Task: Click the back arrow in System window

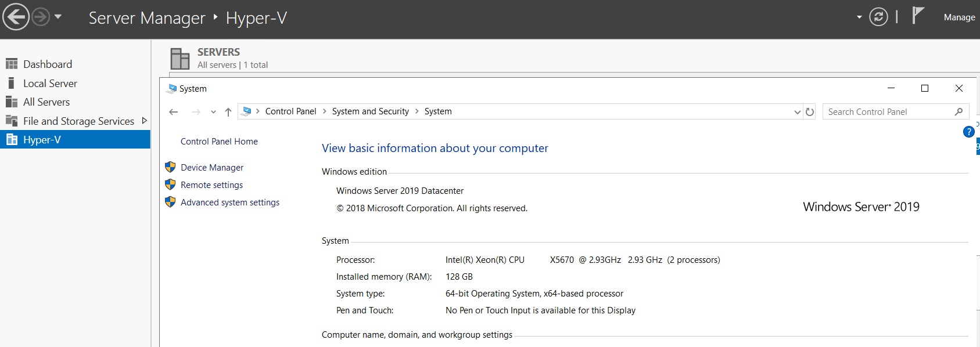Action: (x=173, y=112)
